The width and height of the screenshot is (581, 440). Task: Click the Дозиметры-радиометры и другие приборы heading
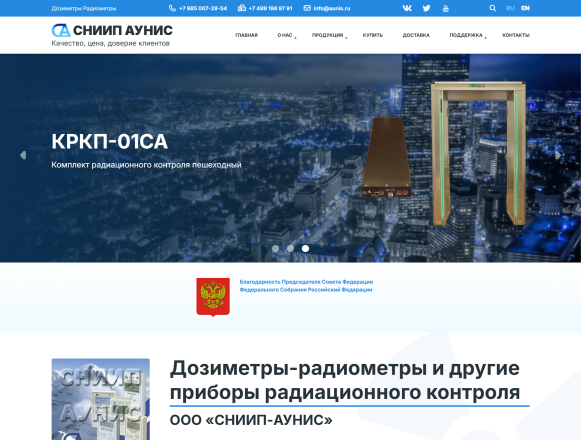345,380
